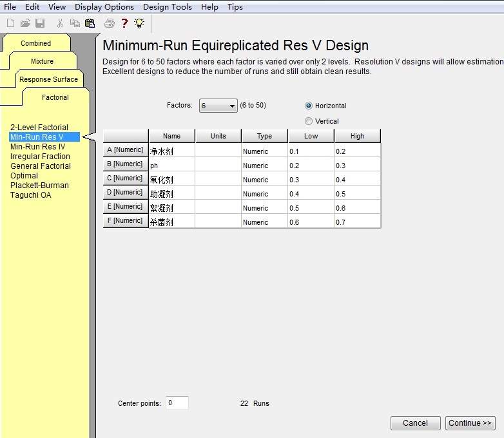Click the E [Numeric] row header button
This screenshot has width=504, height=438.
126,206
